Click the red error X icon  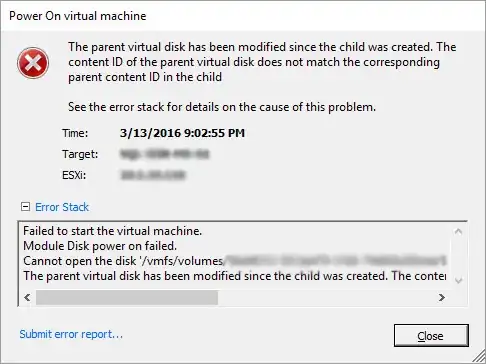[x=33, y=63]
